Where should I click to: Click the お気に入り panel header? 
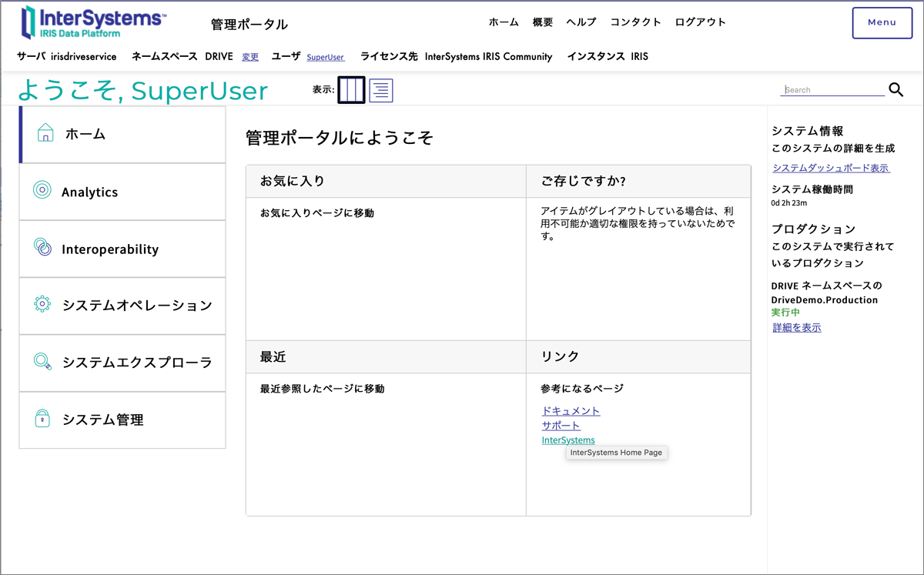pos(386,182)
